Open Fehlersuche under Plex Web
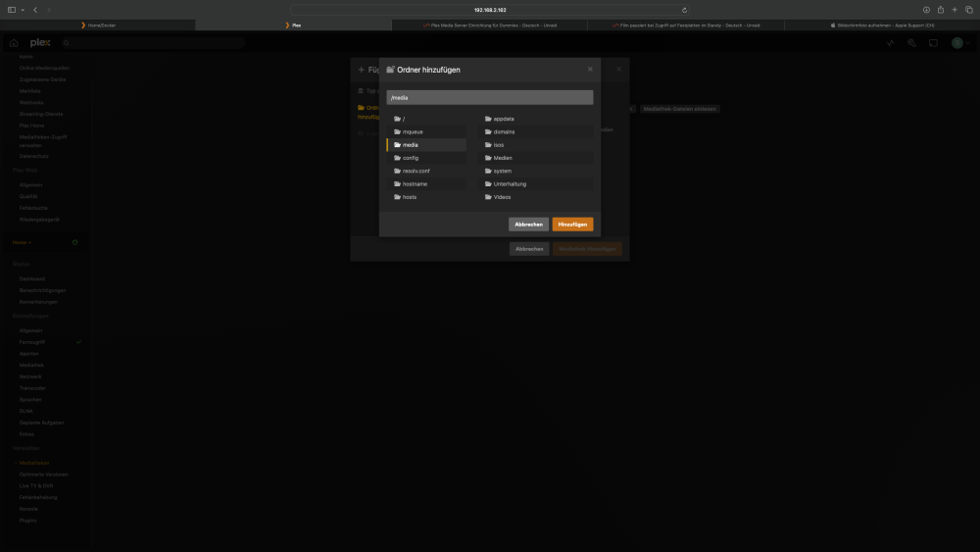The width and height of the screenshot is (980, 552). pyautogui.click(x=33, y=208)
